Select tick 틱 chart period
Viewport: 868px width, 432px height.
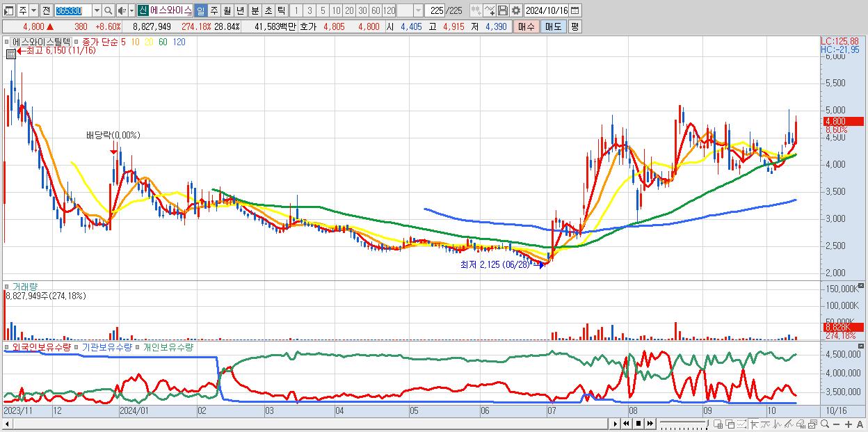tap(281, 10)
